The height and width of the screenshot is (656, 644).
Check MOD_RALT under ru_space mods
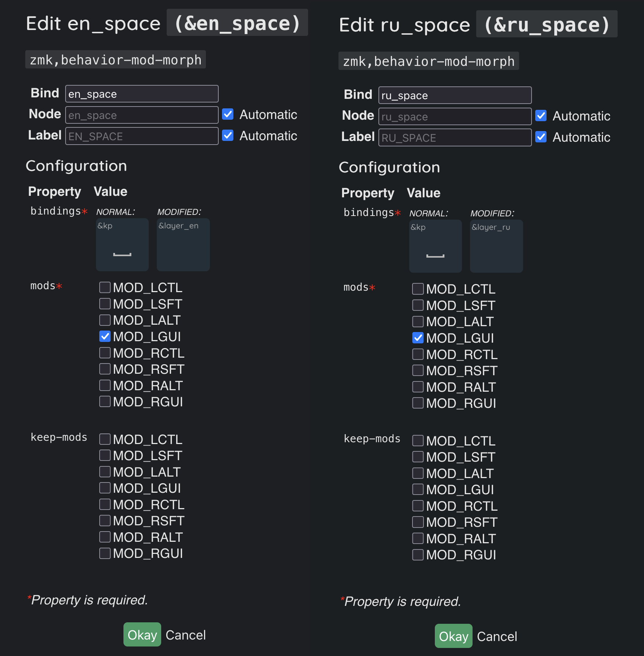click(x=418, y=387)
